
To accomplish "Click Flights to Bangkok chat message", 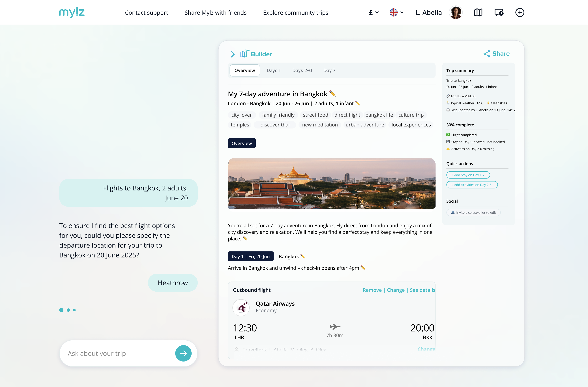I will [x=128, y=193].
